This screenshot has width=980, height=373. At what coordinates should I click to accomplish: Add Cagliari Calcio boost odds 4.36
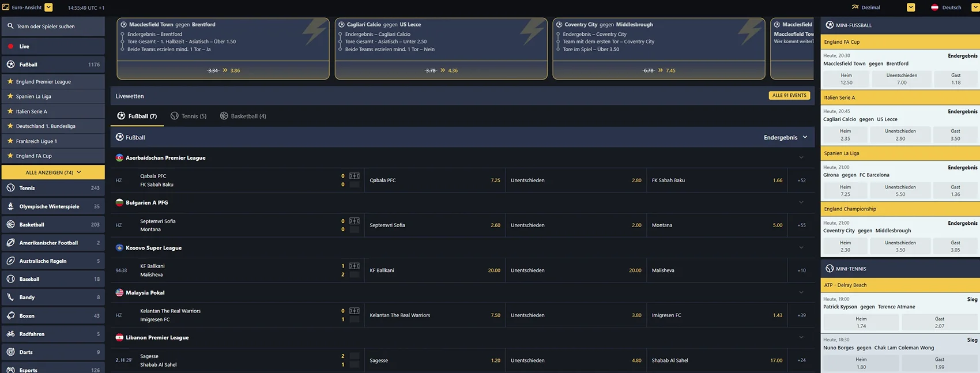(441, 70)
